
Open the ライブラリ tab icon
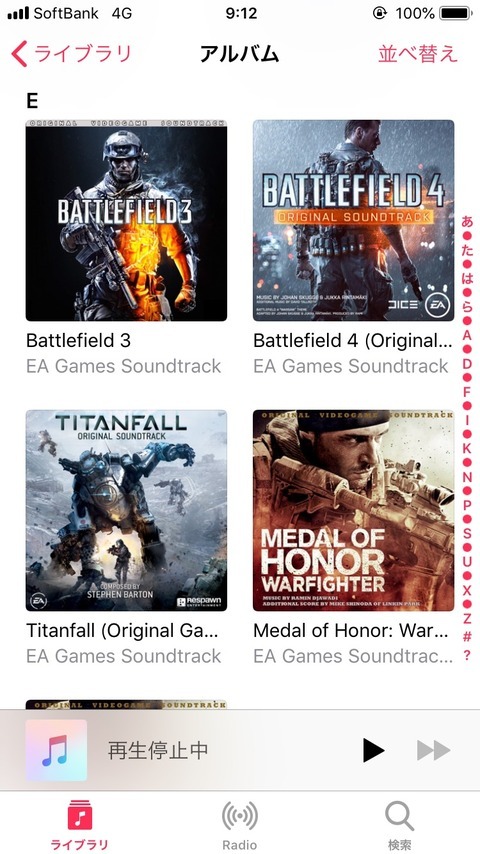coord(80,817)
